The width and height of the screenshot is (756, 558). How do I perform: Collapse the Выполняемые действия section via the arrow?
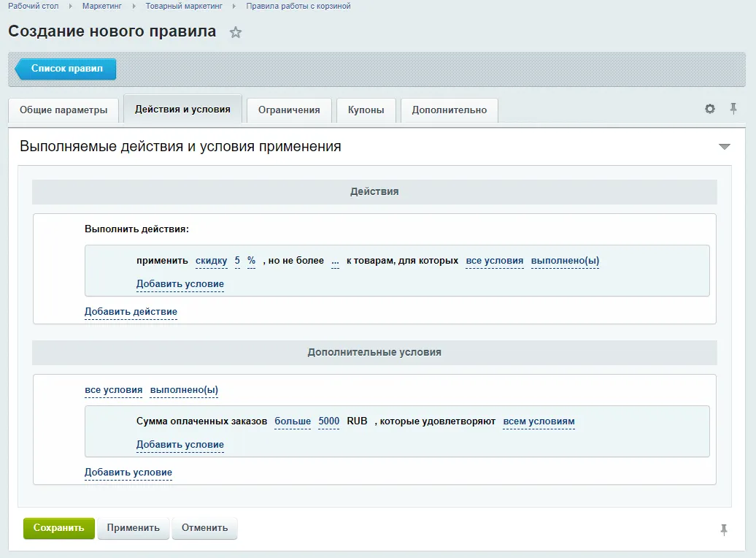pyautogui.click(x=724, y=146)
